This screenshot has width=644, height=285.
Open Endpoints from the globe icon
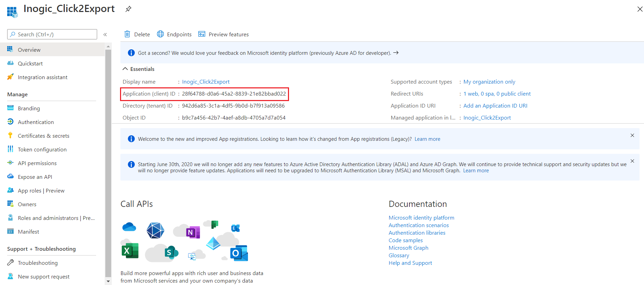click(160, 34)
